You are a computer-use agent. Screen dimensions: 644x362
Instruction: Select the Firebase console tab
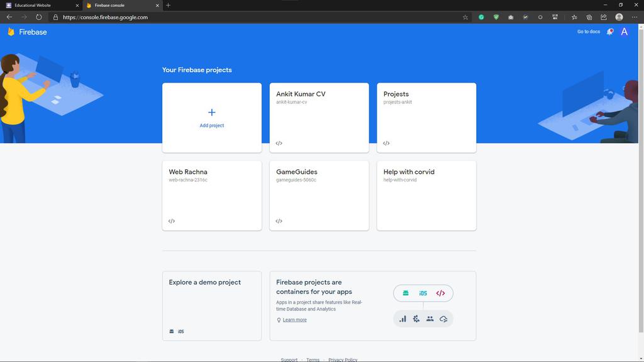pyautogui.click(x=121, y=5)
